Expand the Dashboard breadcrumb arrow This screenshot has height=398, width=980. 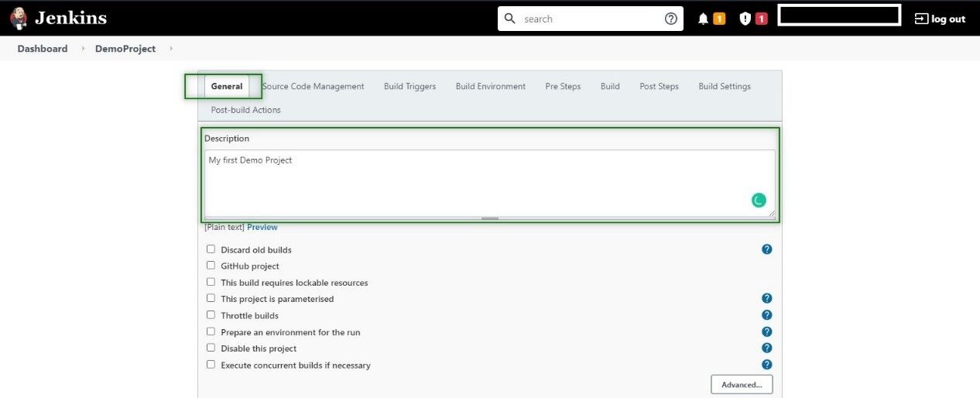point(83,49)
